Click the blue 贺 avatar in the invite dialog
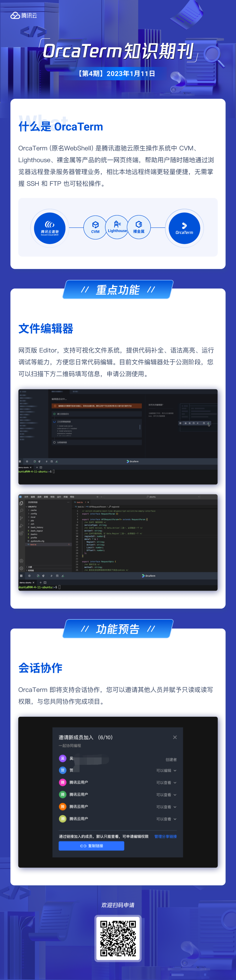The image size is (236, 980). 63,770
